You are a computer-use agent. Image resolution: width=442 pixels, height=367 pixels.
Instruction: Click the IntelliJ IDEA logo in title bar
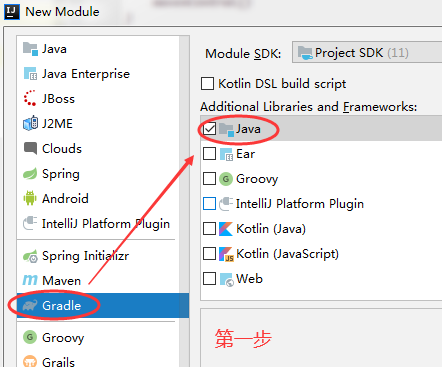pos(12,12)
